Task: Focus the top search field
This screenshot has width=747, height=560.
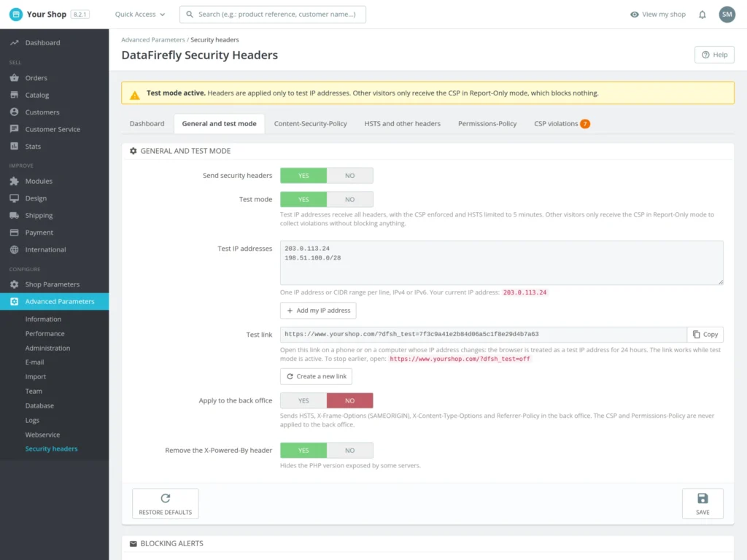Action: 273,15
